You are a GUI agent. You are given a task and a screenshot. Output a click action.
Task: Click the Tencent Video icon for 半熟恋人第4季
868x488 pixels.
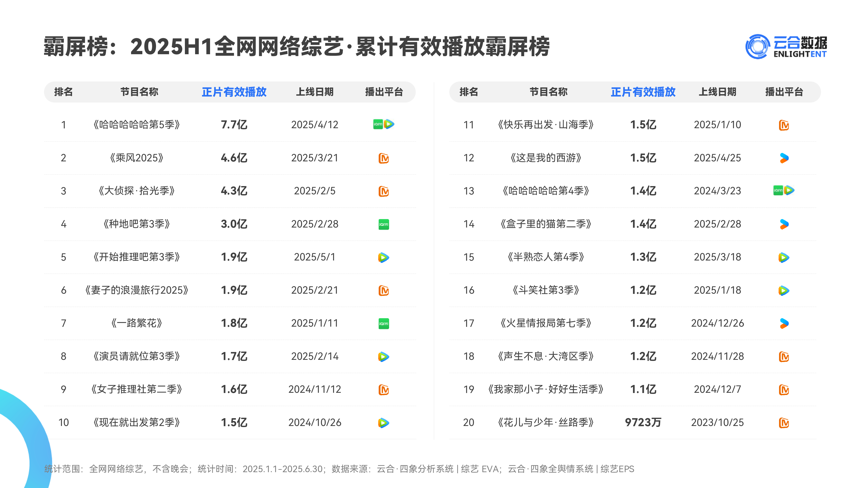pyautogui.click(x=784, y=257)
